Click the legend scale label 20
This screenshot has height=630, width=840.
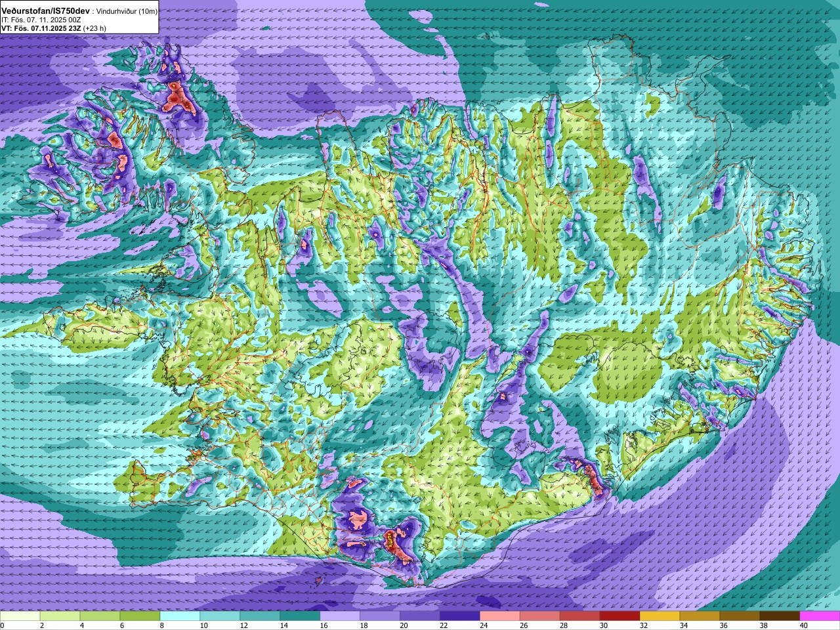(404, 626)
